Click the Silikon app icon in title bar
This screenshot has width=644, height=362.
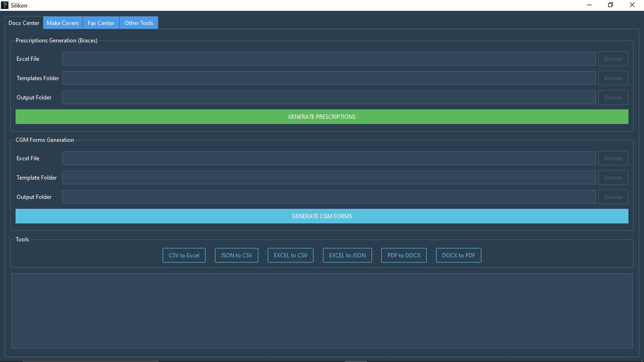pyautogui.click(x=5, y=5)
